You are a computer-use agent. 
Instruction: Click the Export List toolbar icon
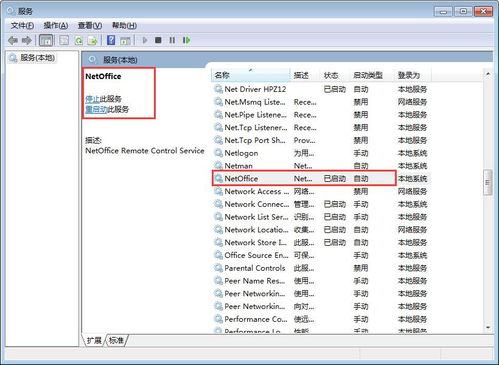[x=92, y=40]
